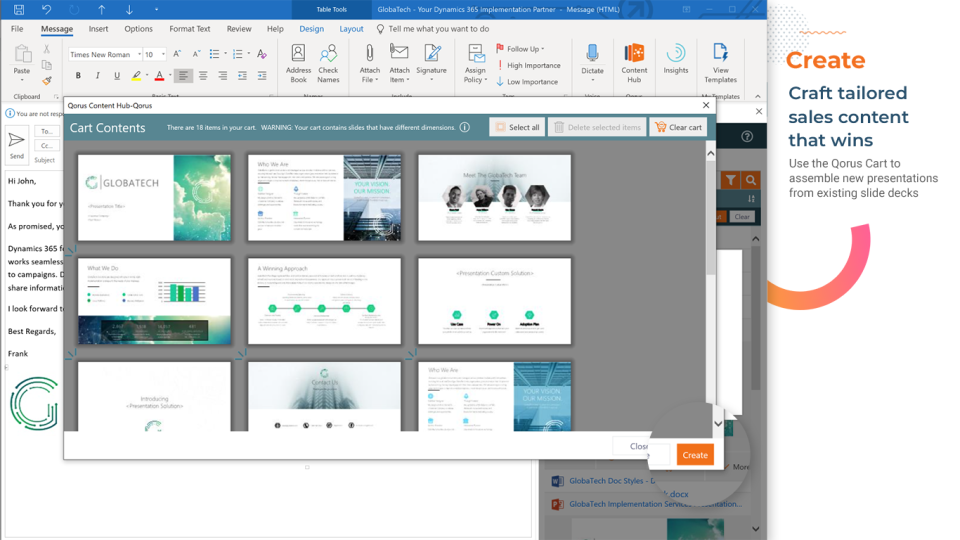
Task: Send the email message
Action: pyautogui.click(x=17, y=145)
